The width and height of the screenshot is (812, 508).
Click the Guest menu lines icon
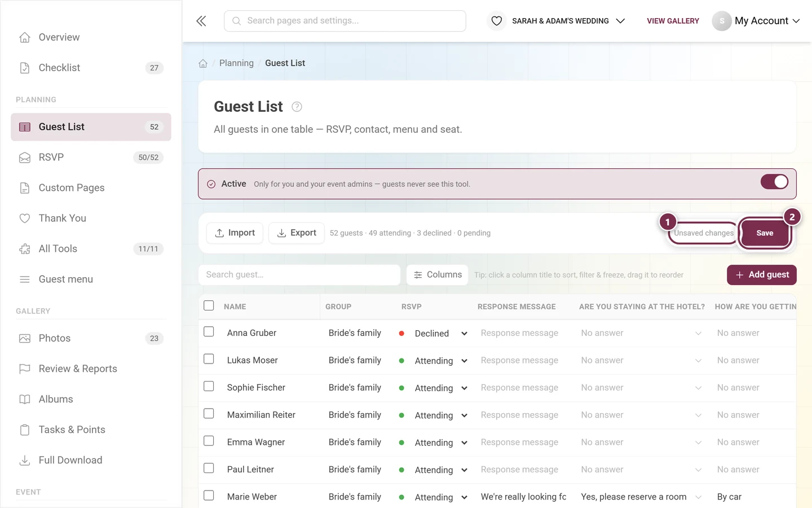click(25, 279)
